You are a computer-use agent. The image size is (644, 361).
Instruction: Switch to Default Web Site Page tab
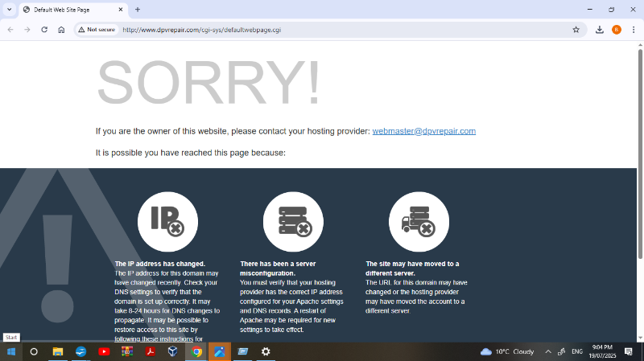(x=68, y=10)
